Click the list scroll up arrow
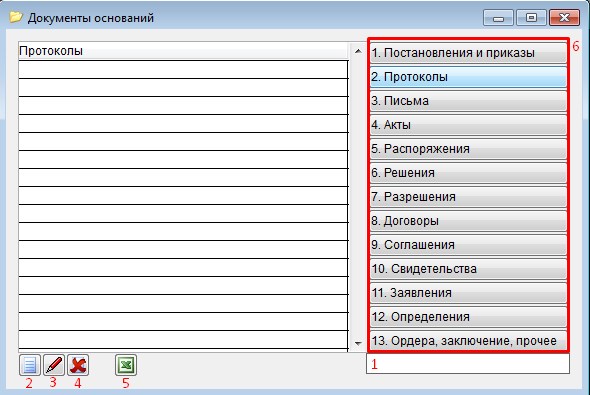590x395 pixels. (358, 51)
